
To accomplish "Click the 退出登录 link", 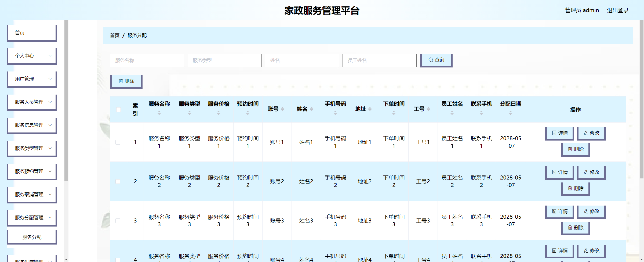I will (x=618, y=10).
